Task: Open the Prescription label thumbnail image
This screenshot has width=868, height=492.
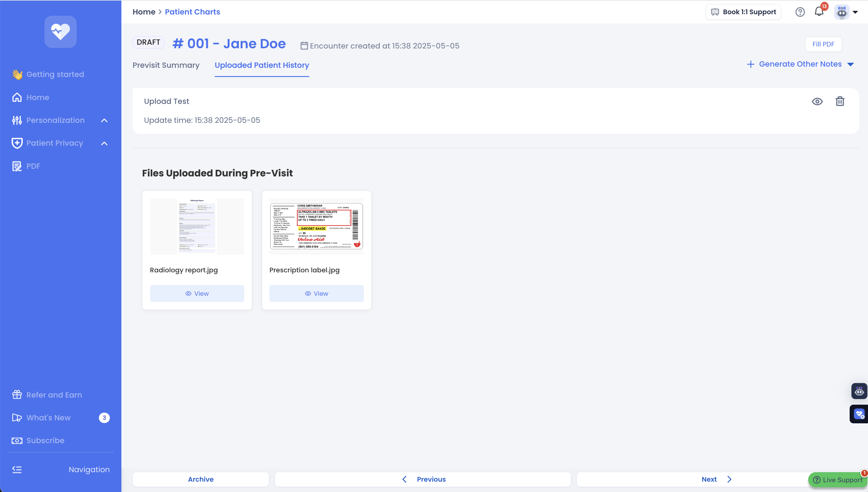Action: click(316, 226)
